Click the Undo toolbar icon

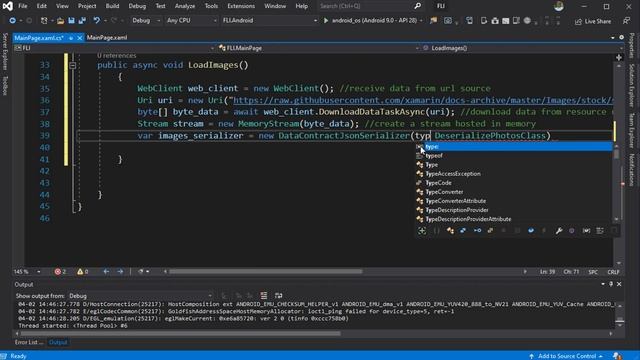96,20
